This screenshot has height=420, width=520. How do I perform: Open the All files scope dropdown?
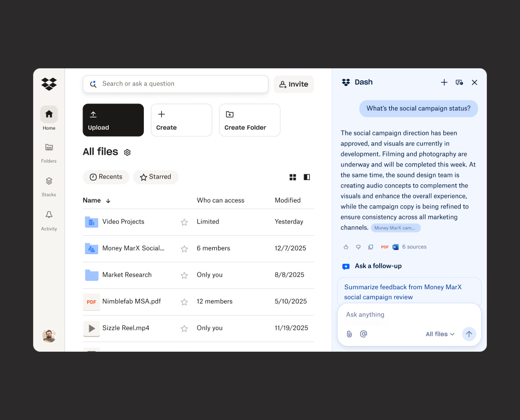[x=440, y=334]
